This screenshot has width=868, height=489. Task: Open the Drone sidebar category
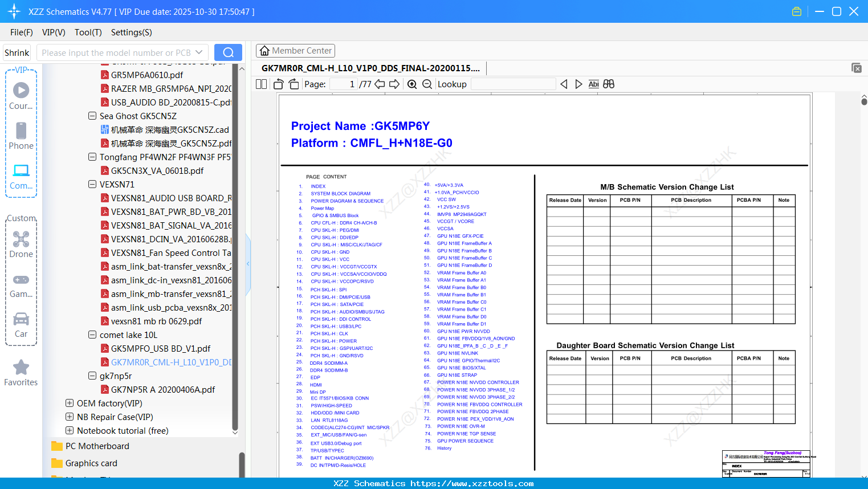click(21, 244)
